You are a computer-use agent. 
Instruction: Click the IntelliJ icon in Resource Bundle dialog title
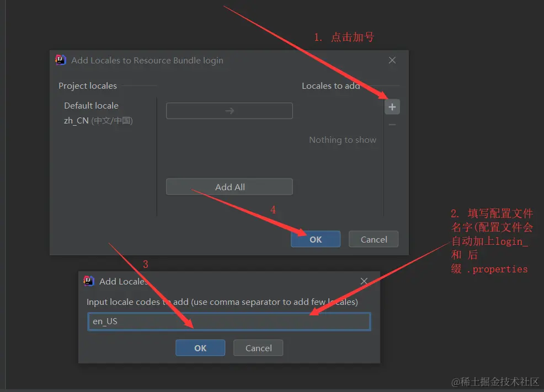coord(61,60)
